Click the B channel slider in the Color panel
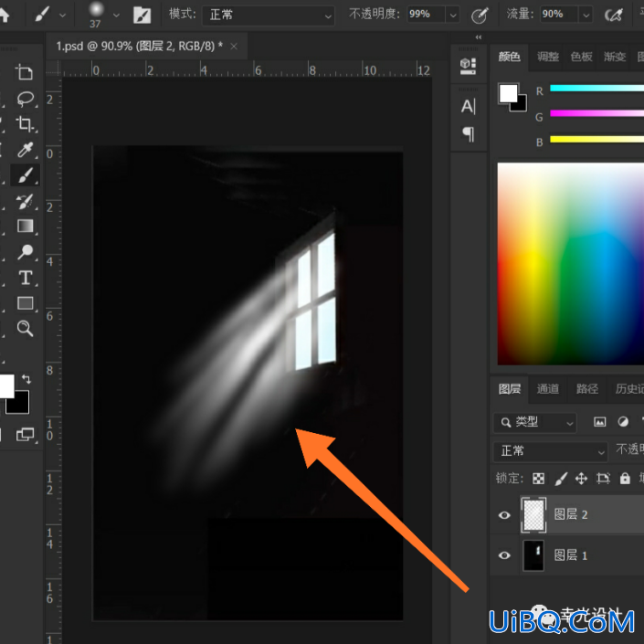Viewport: 644px width, 644px height. point(596,139)
